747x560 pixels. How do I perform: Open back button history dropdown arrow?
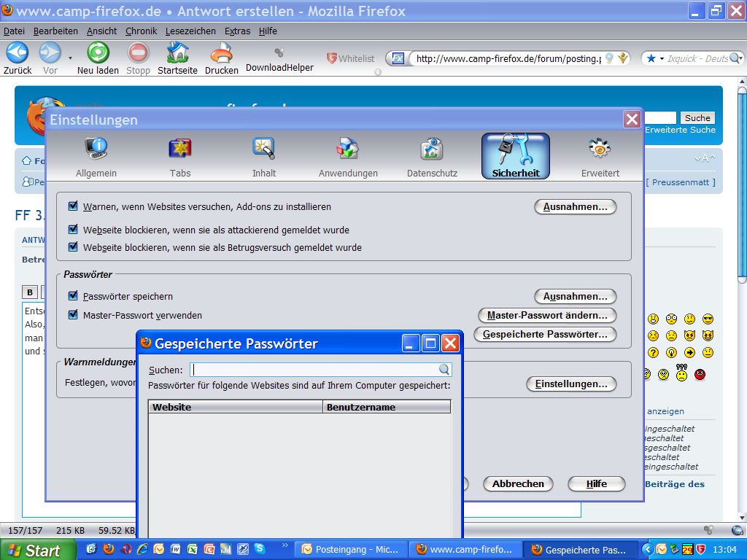click(x=70, y=58)
